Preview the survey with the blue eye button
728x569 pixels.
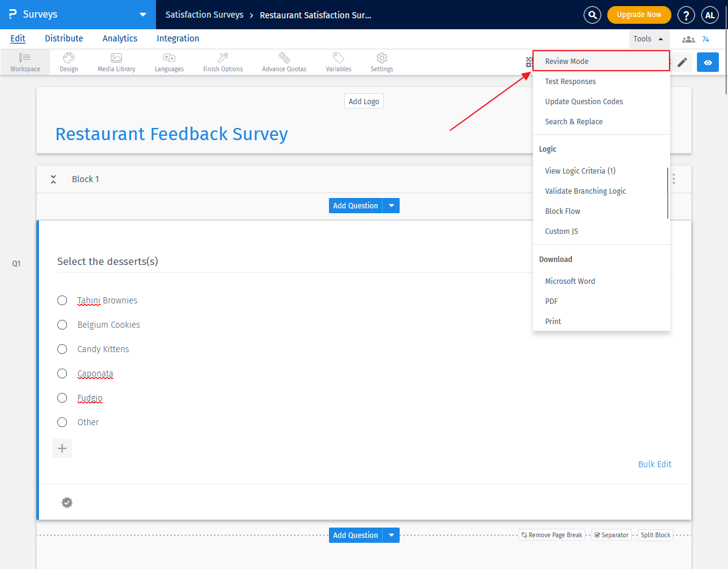click(707, 62)
